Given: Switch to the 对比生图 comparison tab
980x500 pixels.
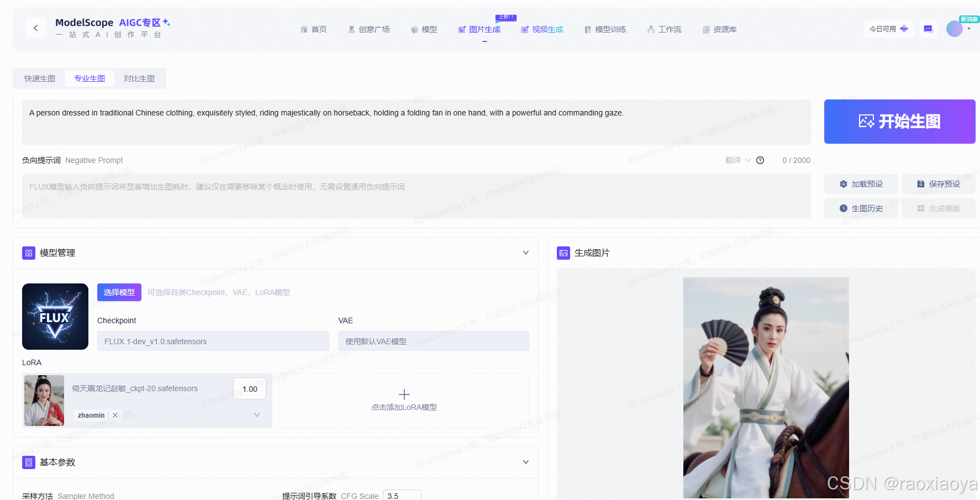Looking at the screenshot, I should (x=139, y=78).
